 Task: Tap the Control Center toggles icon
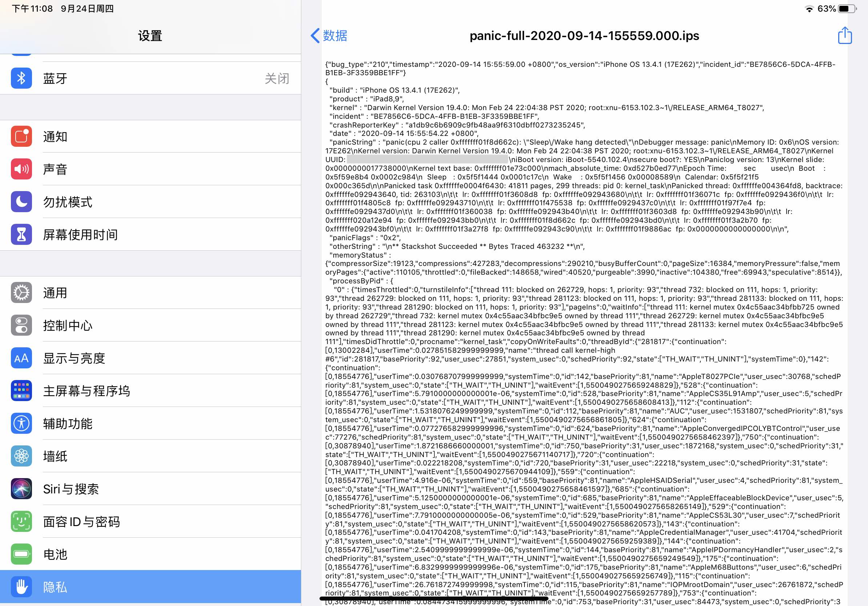point(21,325)
